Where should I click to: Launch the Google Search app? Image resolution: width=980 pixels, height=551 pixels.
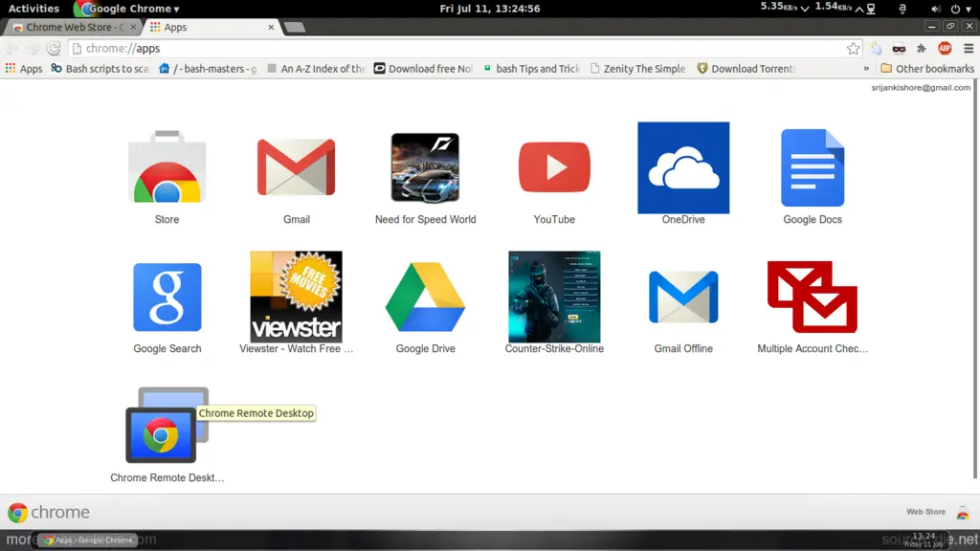pos(167,298)
